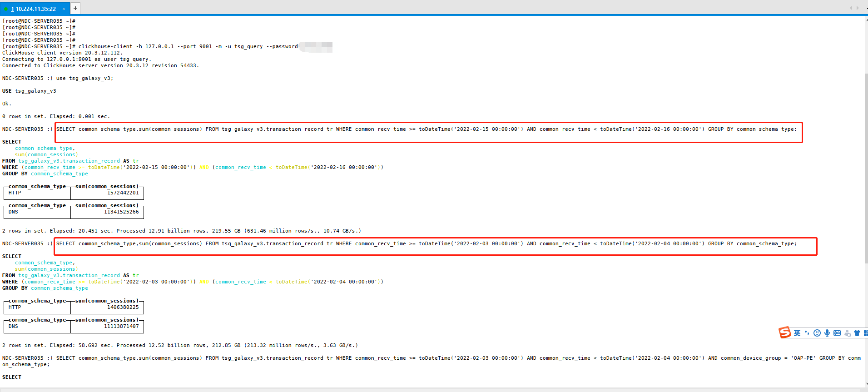The width and height of the screenshot is (868, 392).
Task: Close the 10.224.11.35:22 session tab
Action: (x=64, y=9)
